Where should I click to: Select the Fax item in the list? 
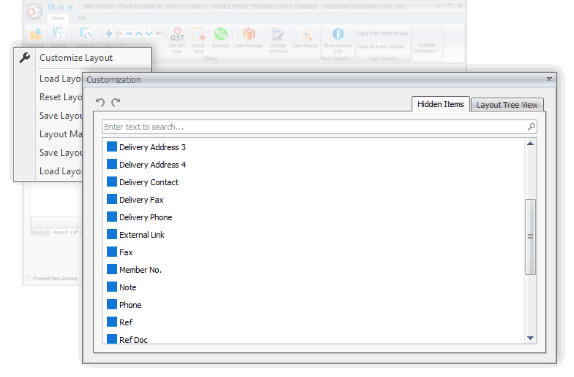point(126,252)
